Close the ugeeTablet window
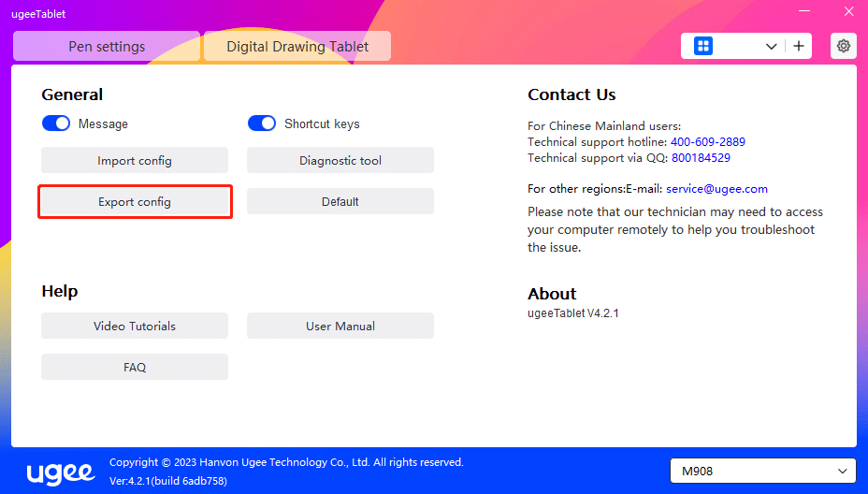Screen dimensions: 868x494 (848, 11)
